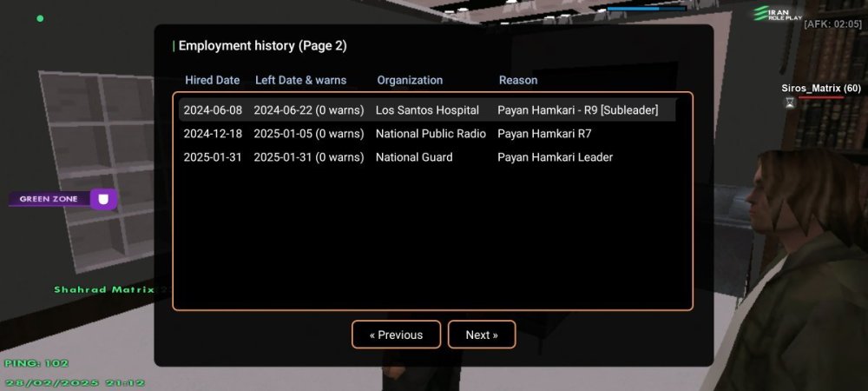Image resolution: width=868 pixels, height=391 pixels.
Task: Click the Hired Date column header
Action: coord(212,80)
